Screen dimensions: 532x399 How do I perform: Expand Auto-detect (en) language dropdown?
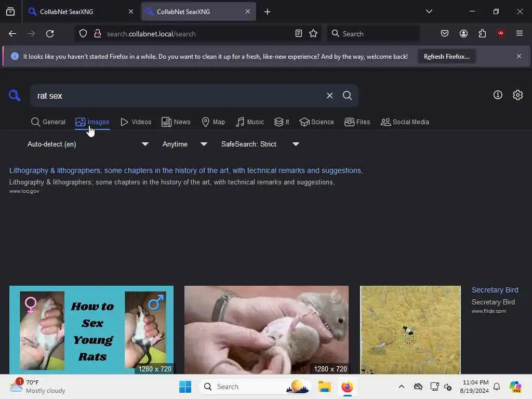click(88, 144)
